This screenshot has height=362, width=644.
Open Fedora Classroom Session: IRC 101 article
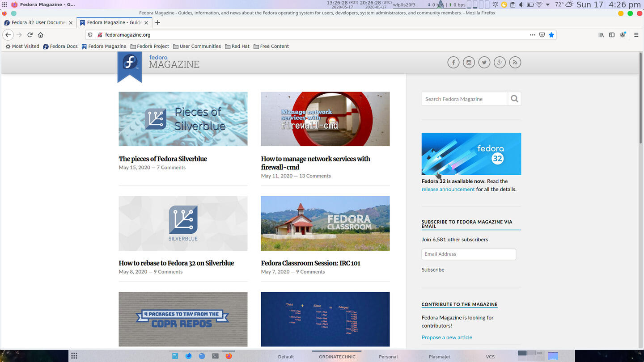coord(310,263)
